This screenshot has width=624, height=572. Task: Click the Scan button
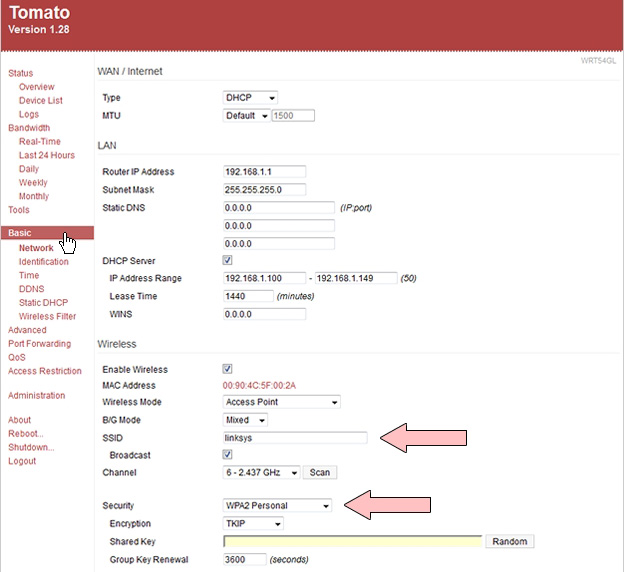point(320,472)
